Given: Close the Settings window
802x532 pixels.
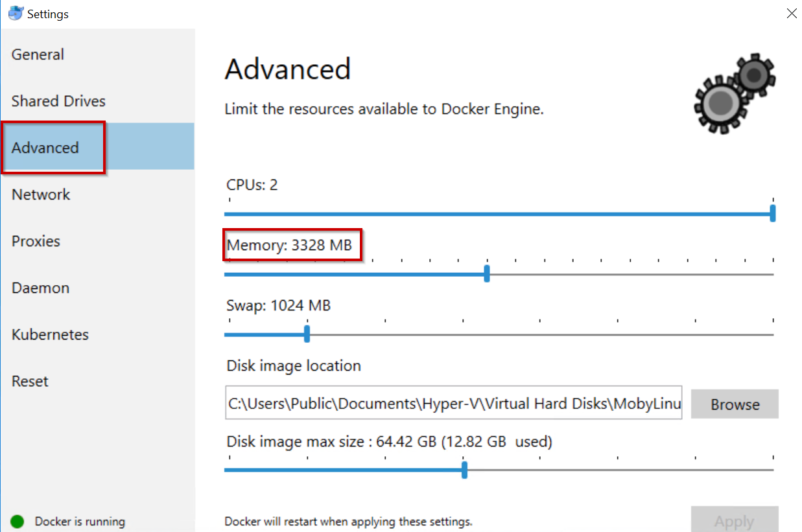Looking at the screenshot, I should pyautogui.click(x=791, y=14).
